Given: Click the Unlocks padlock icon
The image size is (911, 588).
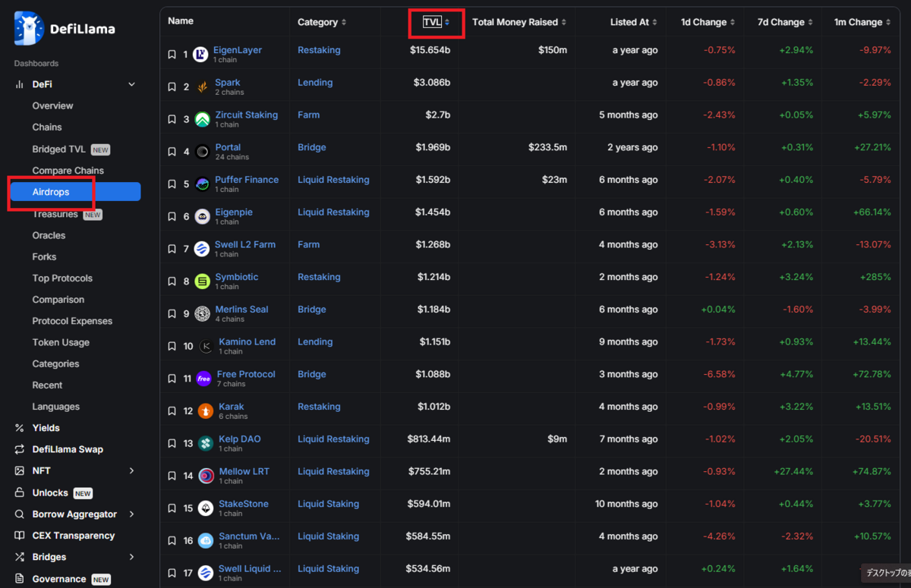Looking at the screenshot, I should click(20, 492).
